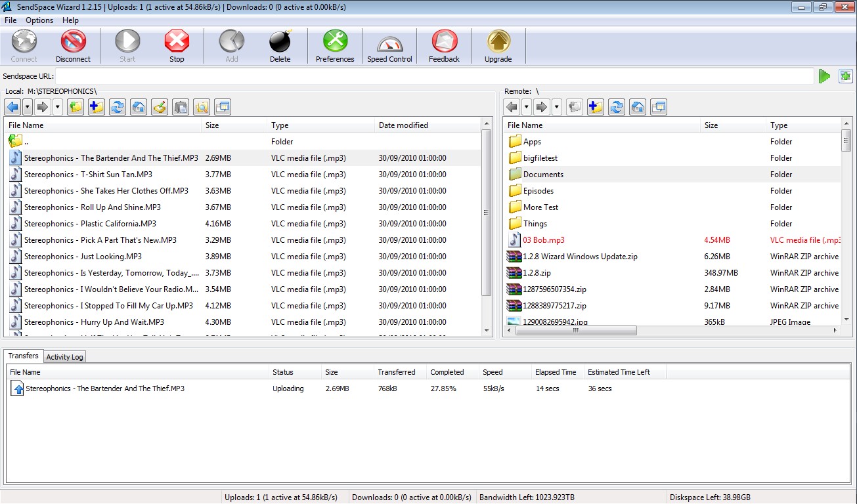Switch to the Activity Log tab
Image resolution: width=857 pixels, height=504 pixels.
point(64,356)
